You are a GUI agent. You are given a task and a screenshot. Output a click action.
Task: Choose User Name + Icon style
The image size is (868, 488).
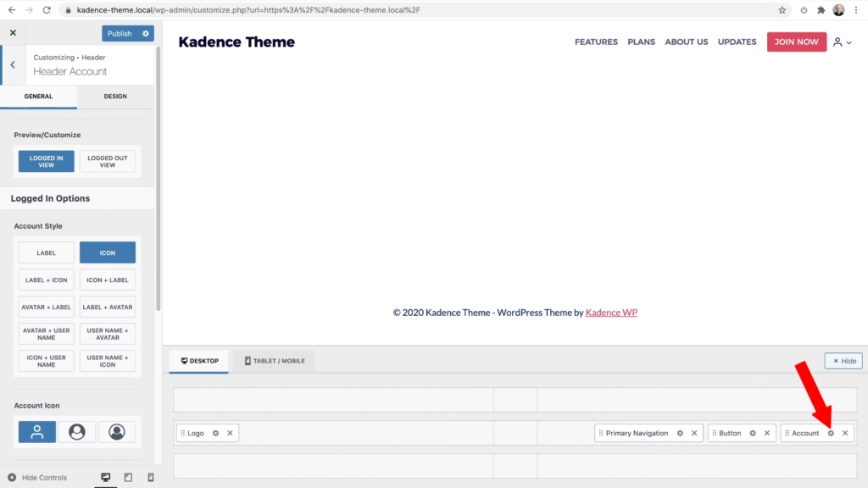pos(108,361)
